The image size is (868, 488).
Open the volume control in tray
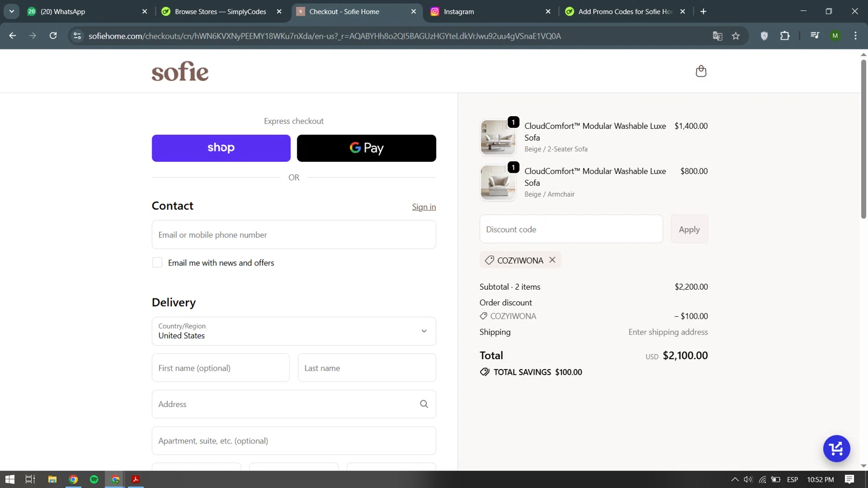(748, 479)
